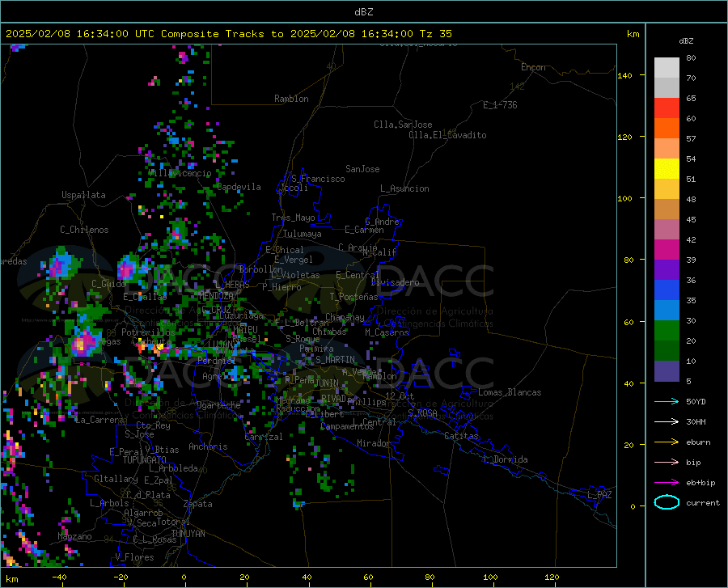Click the 'L_Dormida' label on the map
The height and width of the screenshot is (588, 728).
tap(505, 459)
